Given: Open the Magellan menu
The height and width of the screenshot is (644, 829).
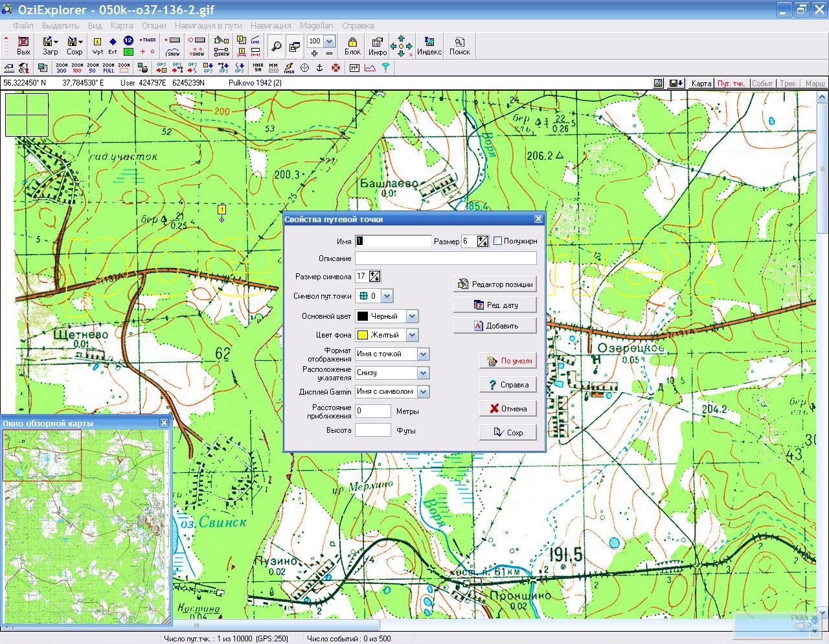Looking at the screenshot, I should [x=317, y=25].
